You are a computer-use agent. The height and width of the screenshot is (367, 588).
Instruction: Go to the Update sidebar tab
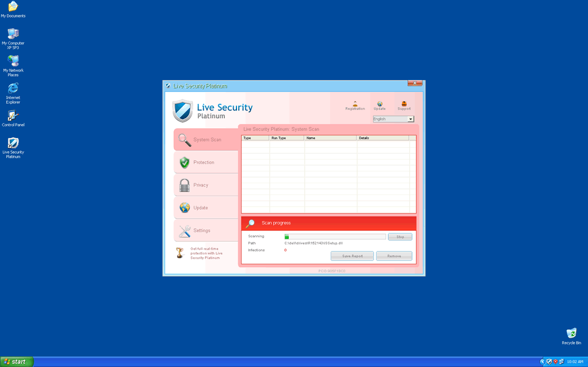[x=206, y=208]
